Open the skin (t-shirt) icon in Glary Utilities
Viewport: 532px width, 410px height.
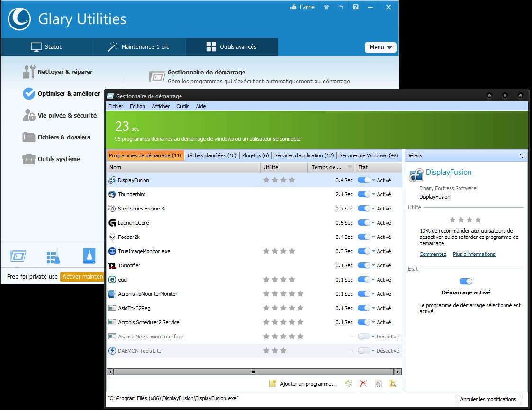[x=326, y=7]
